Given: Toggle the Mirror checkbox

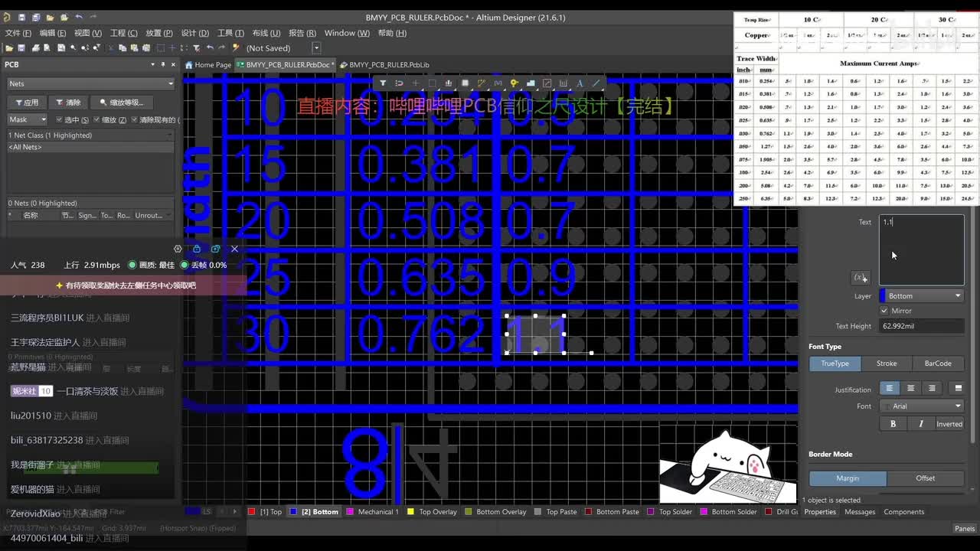Looking at the screenshot, I should click(884, 311).
